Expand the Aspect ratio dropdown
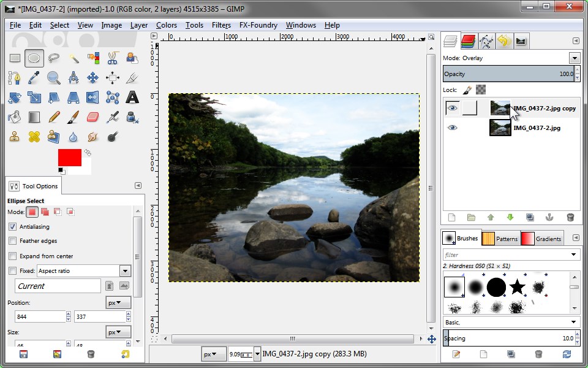 [x=125, y=270]
